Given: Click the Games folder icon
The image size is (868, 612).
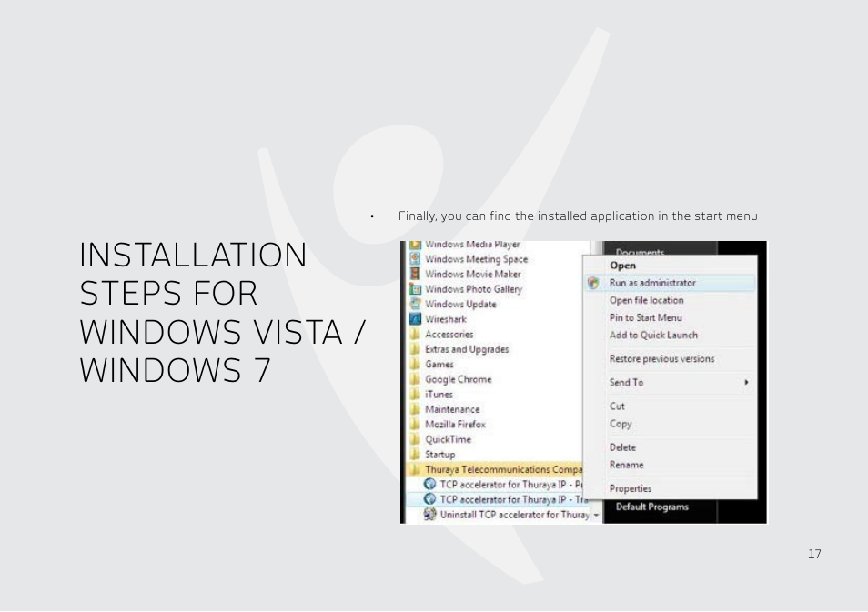Looking at the screenshot, I should (415, 364).
